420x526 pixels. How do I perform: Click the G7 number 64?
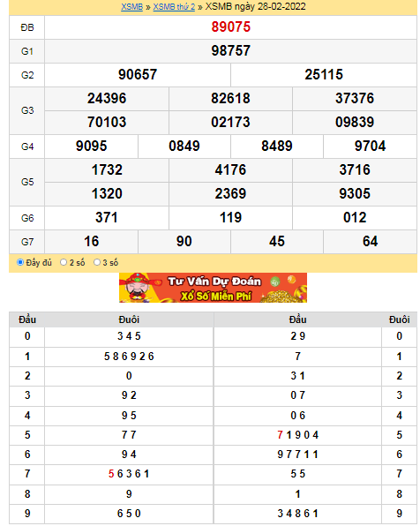(370, 241)
